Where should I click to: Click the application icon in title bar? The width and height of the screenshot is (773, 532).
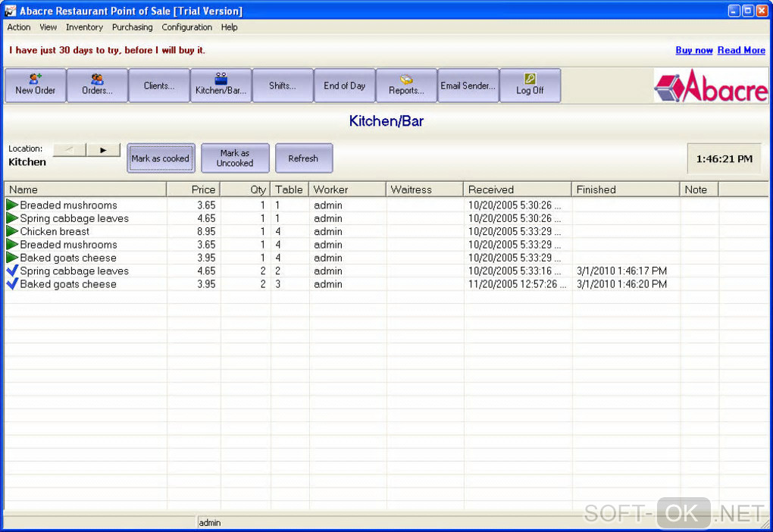10,11
